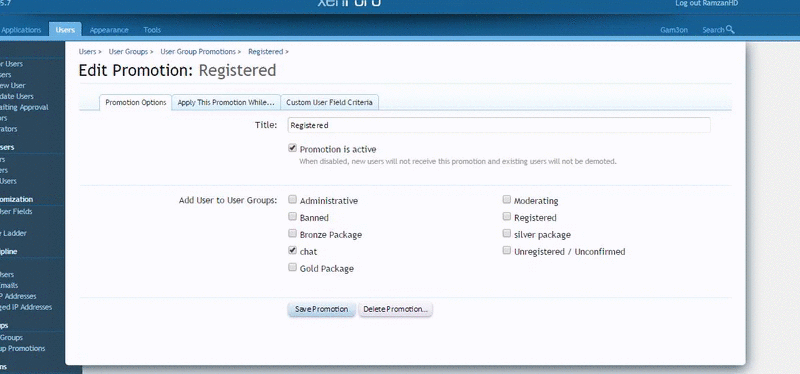Switch to Custom User Field Criteria tab

point(329,102)
